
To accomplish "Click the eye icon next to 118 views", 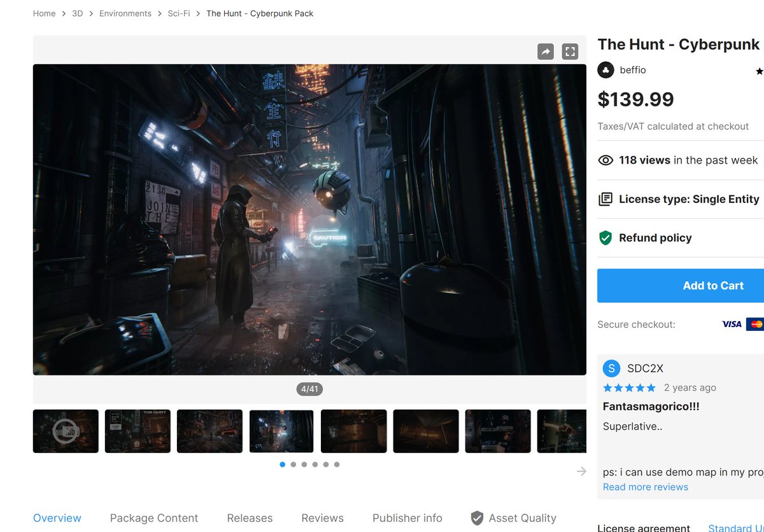I will (605, 160).
